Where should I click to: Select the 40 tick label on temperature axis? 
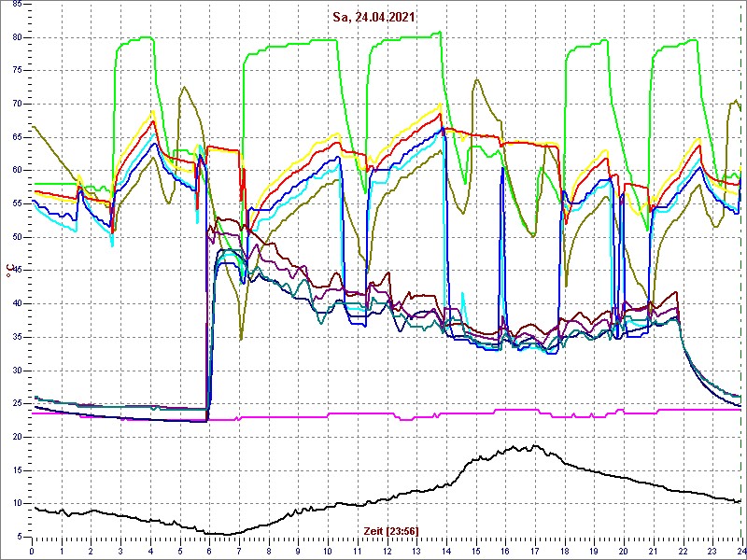17,304
